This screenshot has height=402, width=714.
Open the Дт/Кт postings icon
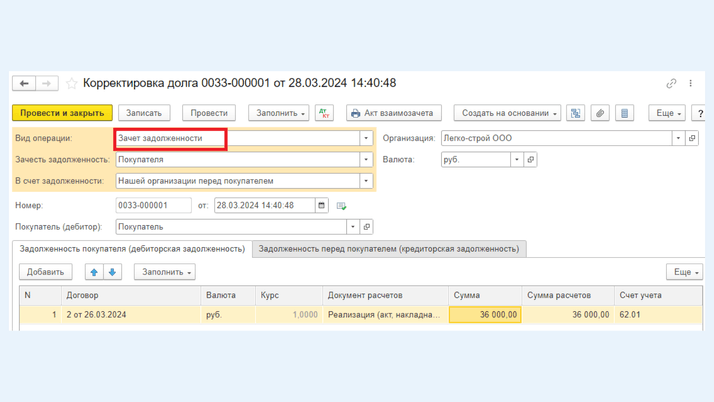point(324,113)
